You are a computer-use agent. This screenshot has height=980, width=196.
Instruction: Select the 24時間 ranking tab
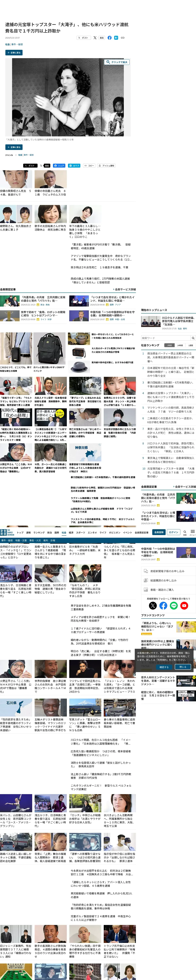click(x=180, y=345)
